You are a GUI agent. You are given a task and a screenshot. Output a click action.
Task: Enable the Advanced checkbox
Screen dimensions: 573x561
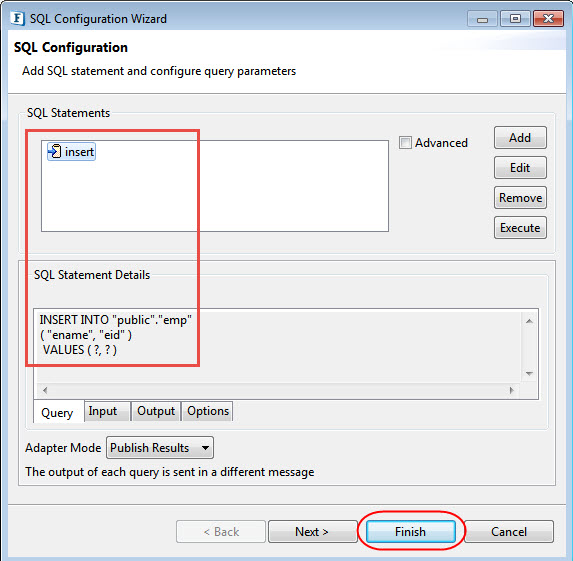click(x=405, y=143)
